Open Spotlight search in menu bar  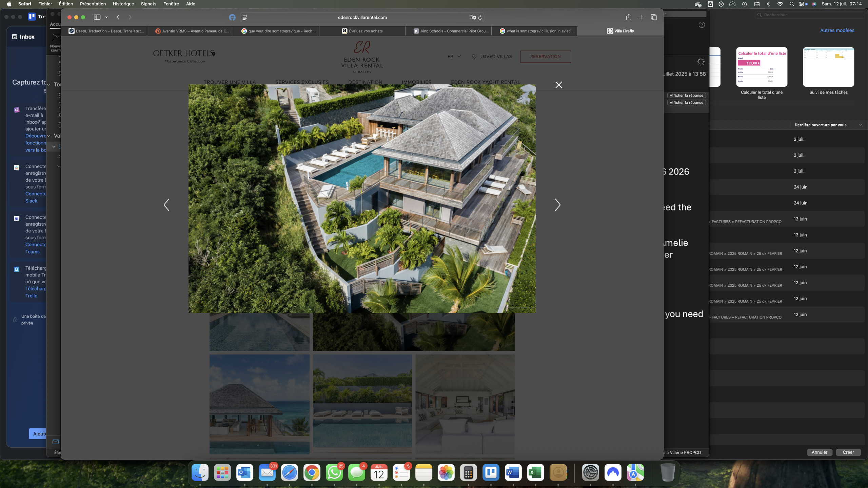click(792, 4)
